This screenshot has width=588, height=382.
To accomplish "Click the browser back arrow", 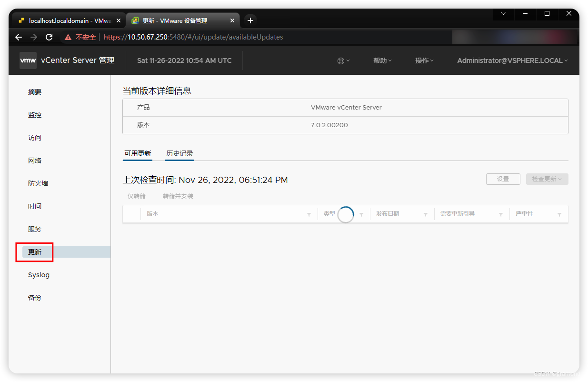I will point(19,37).
